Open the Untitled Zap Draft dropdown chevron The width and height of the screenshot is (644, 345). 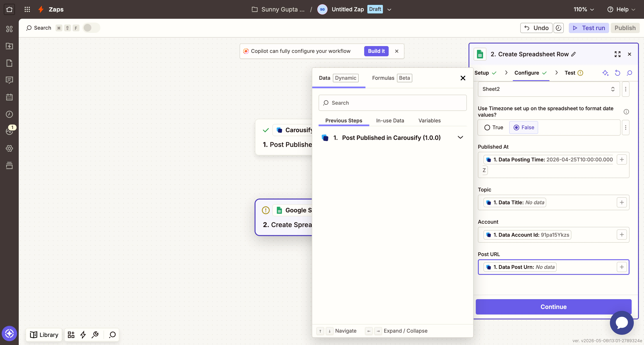click(x=389, y=10)
